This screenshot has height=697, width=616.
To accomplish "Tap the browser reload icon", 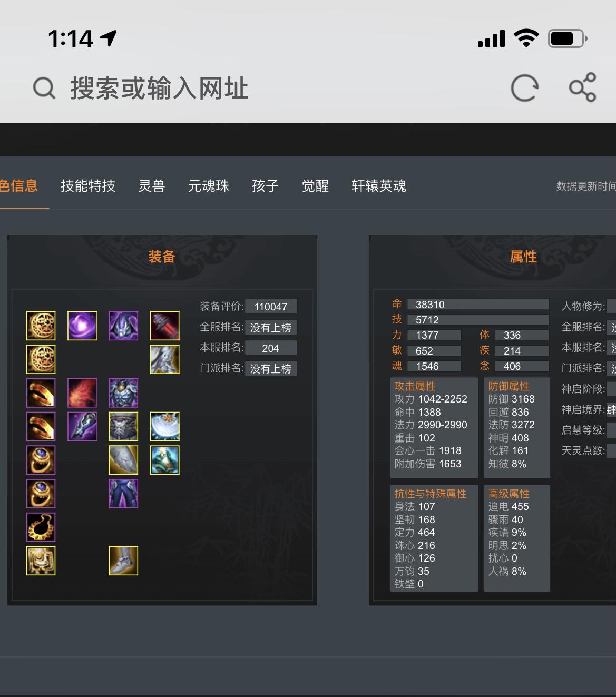I will coord(525,87).
